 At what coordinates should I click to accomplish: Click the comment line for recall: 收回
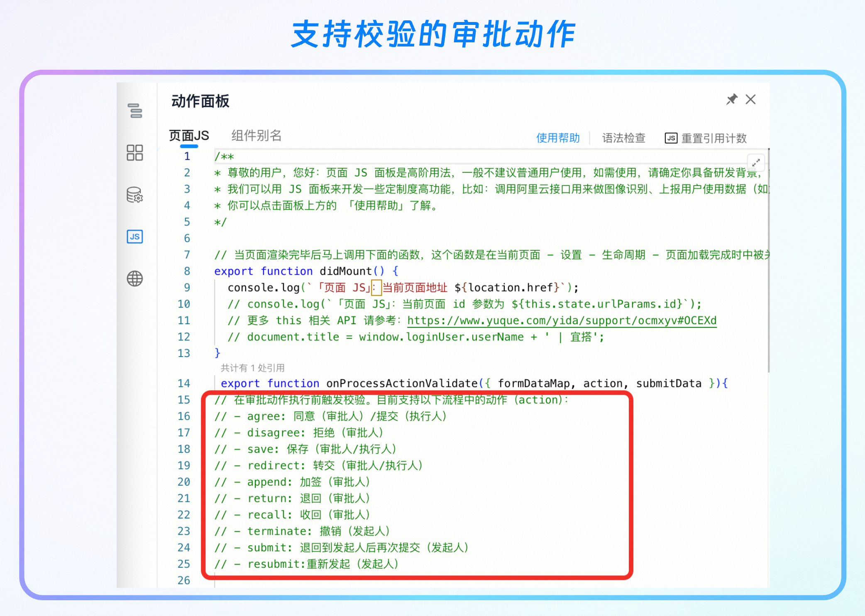pos(292,515)
